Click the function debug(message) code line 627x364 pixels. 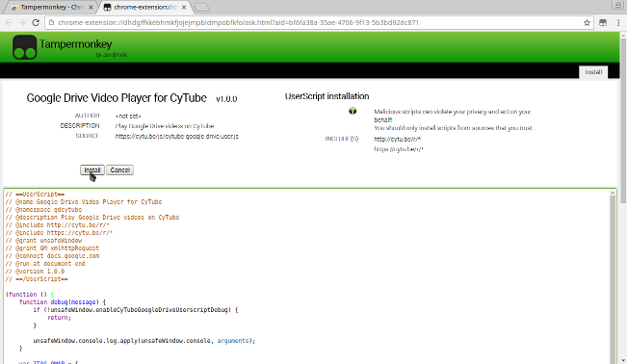(x=63, y=302)
